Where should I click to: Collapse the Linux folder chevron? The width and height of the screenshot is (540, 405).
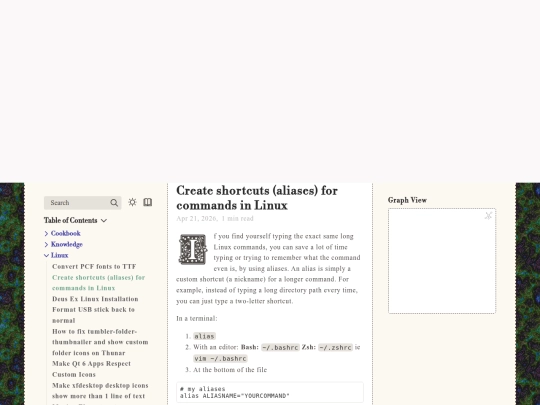(x=46, y=256)
